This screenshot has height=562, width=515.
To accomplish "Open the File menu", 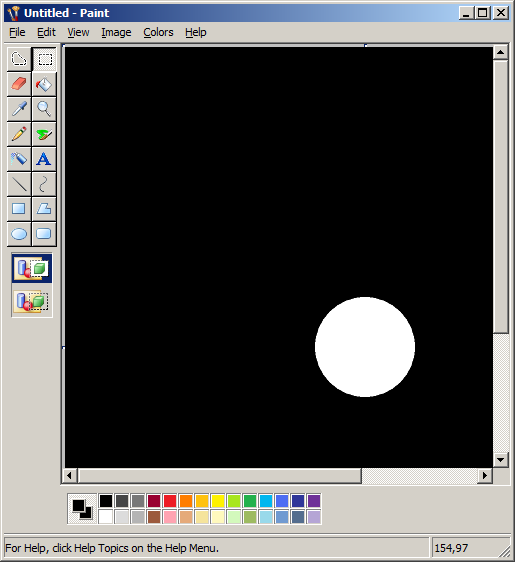I will coord(17,33).
